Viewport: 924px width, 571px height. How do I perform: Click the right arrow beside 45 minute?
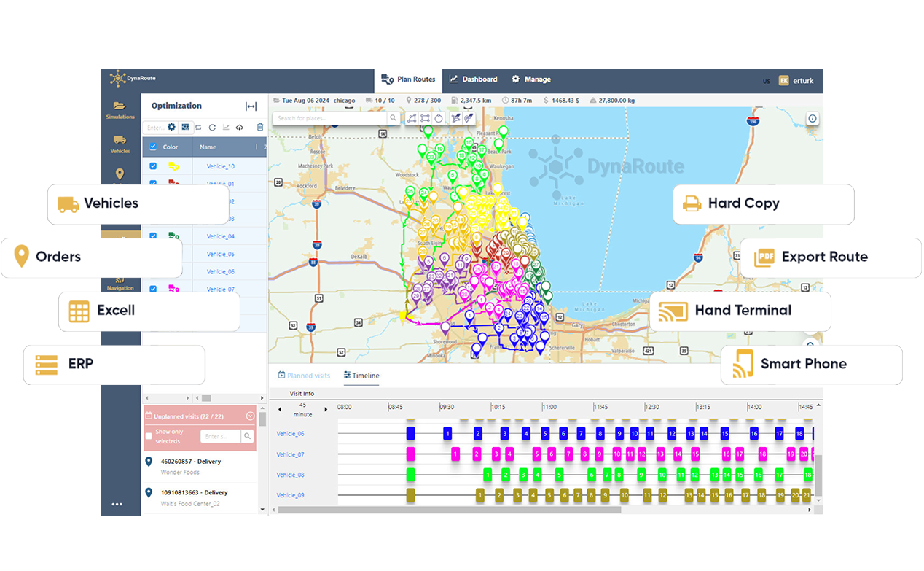tap(325, 409)
